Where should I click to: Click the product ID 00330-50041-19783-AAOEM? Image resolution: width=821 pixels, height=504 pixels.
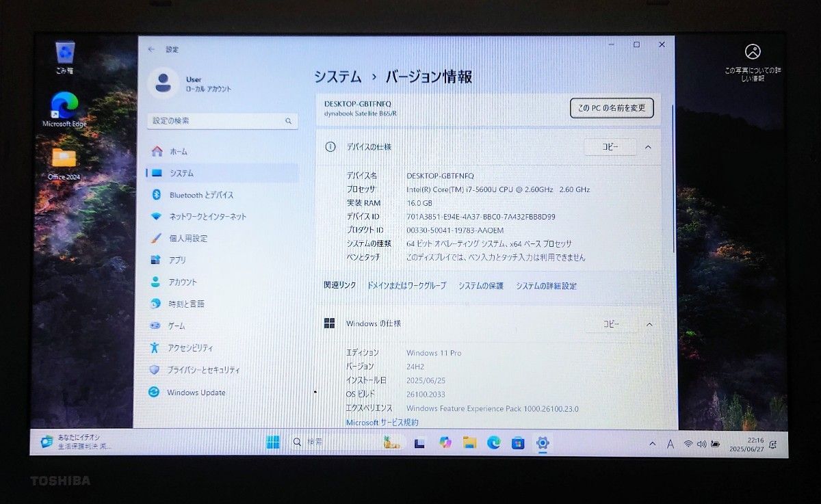point(455,230)
